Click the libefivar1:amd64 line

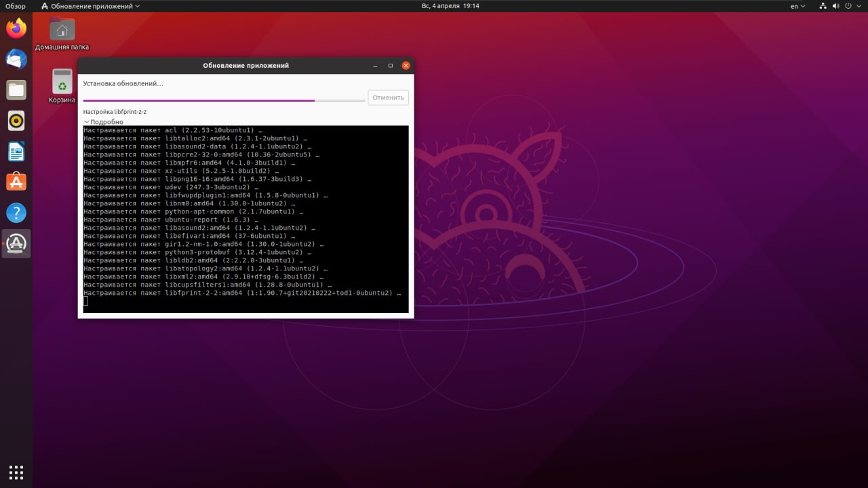coord(189,236)
